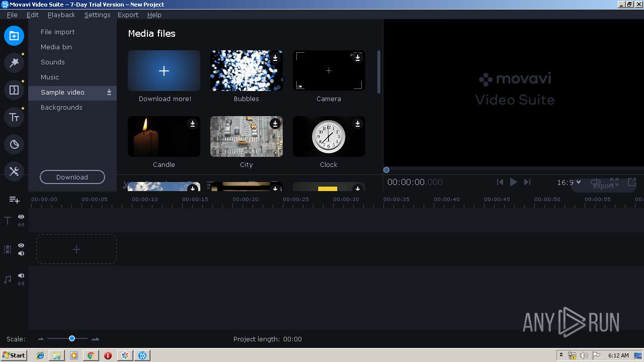Viewport: 644px width, 362px height.
Task: Download the City sample video
Action: point(275,124)
